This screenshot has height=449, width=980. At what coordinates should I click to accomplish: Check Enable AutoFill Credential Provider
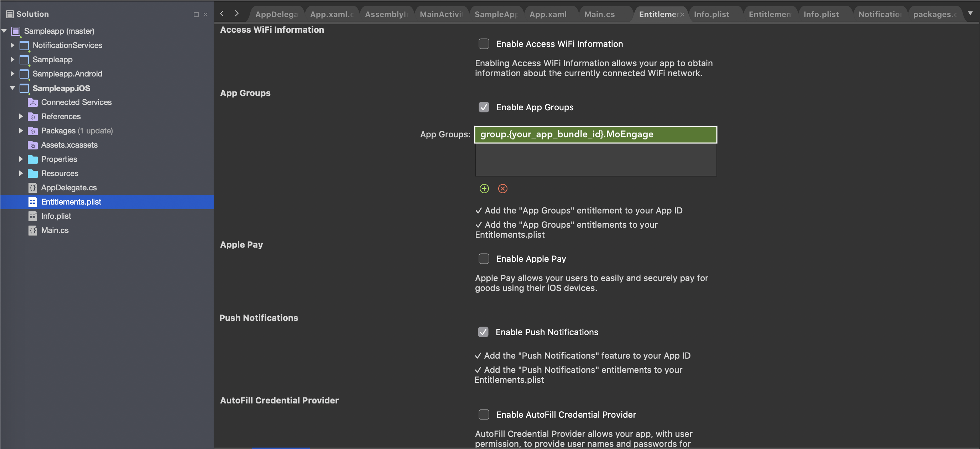tap(484, 414)
